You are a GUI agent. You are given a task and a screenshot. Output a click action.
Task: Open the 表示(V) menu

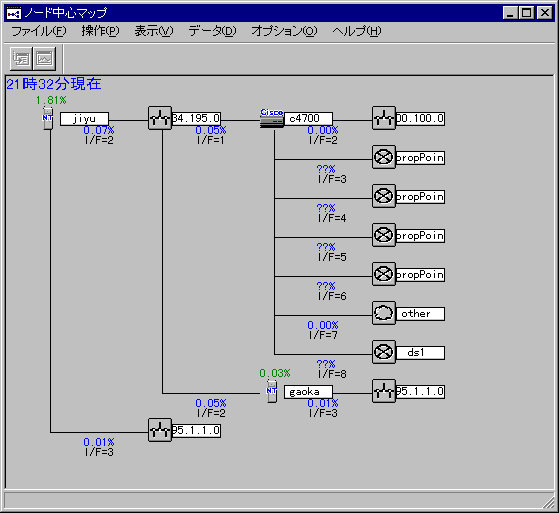click(154, 31)
